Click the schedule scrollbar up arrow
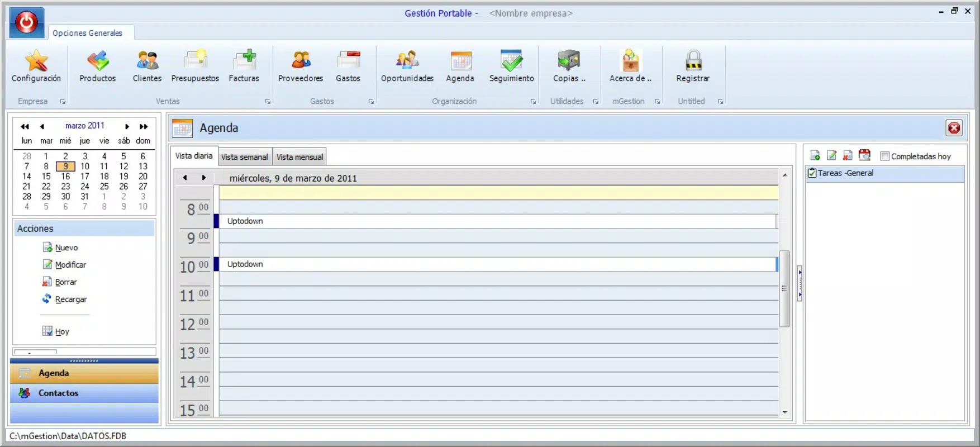This screenshot has height=447, width=980. (784, 175)
